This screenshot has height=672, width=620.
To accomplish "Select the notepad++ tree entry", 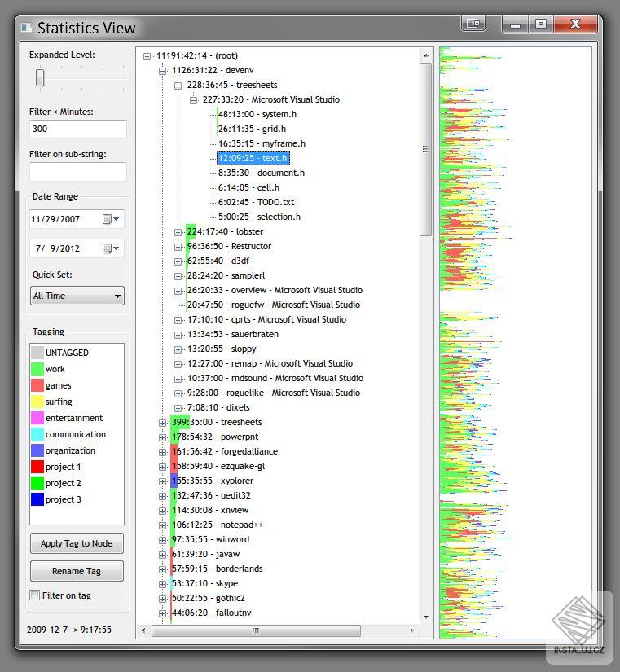I will [x=218, y=525].
